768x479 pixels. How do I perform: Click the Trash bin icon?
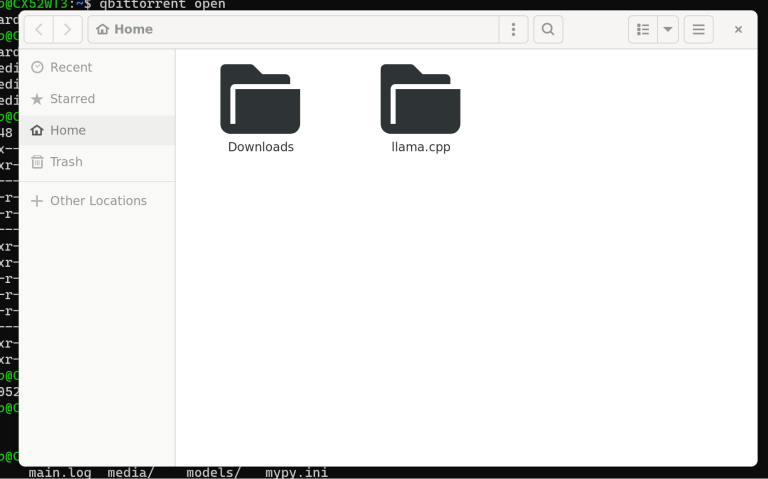[x=37, y=162]
